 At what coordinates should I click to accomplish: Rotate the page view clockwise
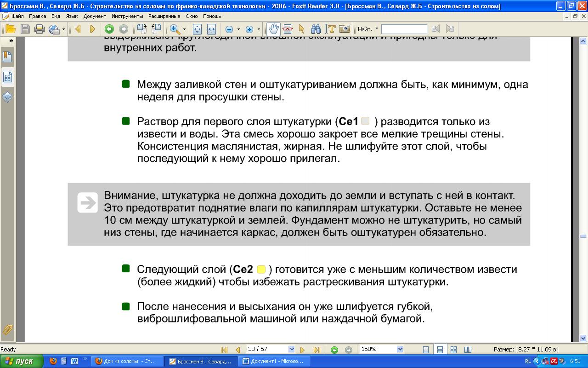pos(142,29)
